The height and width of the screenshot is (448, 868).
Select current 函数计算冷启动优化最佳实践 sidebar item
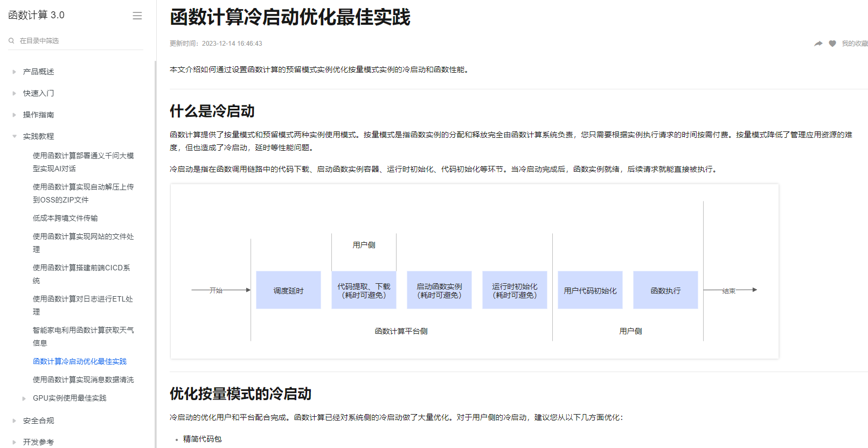click(x=80, y=361)
